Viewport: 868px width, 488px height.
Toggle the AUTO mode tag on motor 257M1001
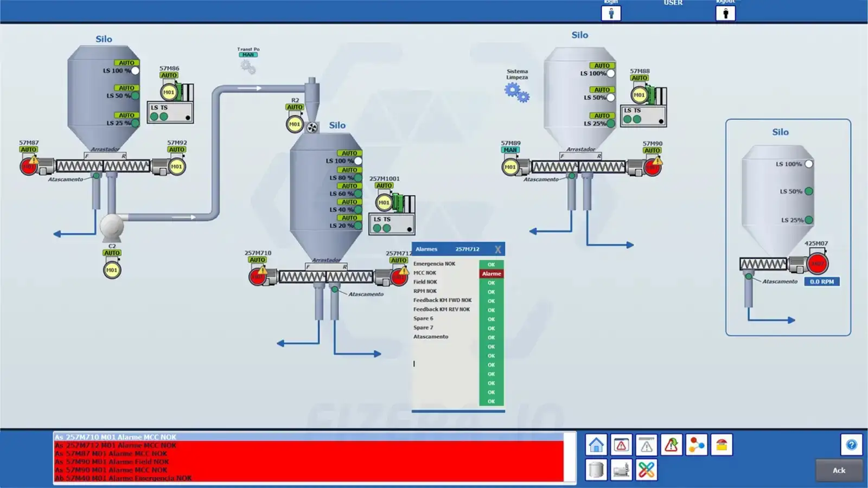pyautogui.click(x=384, y=185)
